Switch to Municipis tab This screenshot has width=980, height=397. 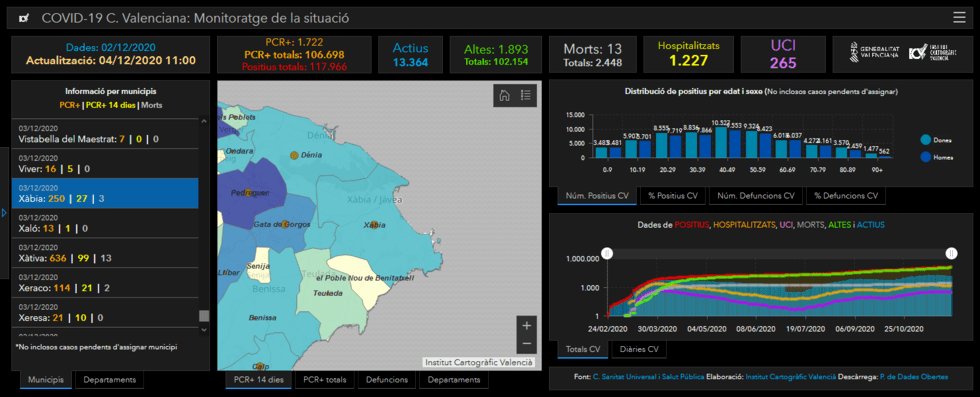click(x=46, y=379)
